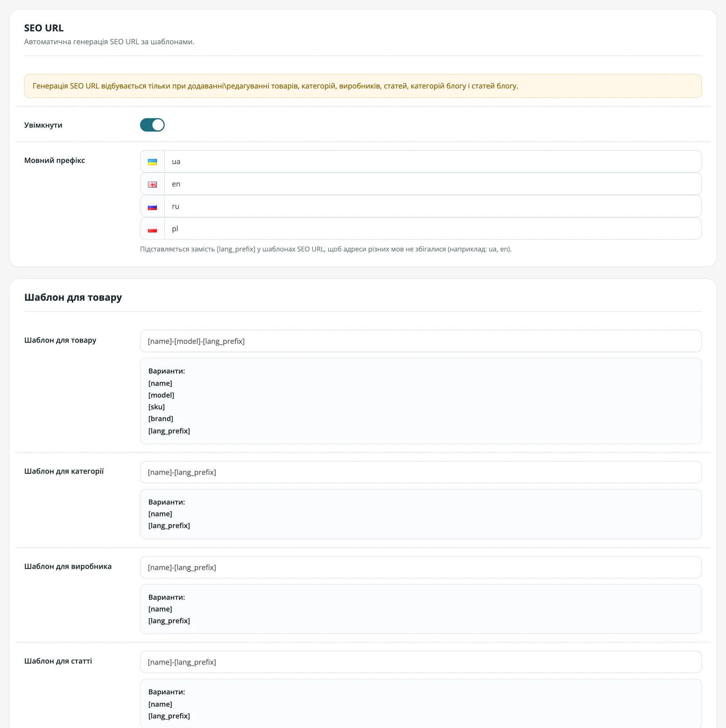Edit the Шаблон для виробника template field
This screenshot has height=728, width=726.
coord(421,567)
